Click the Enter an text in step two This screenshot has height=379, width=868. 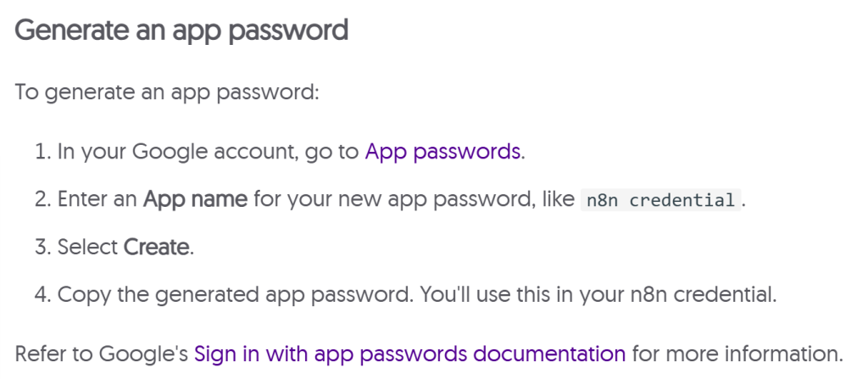pyautogui.click(x=98, y=200)
